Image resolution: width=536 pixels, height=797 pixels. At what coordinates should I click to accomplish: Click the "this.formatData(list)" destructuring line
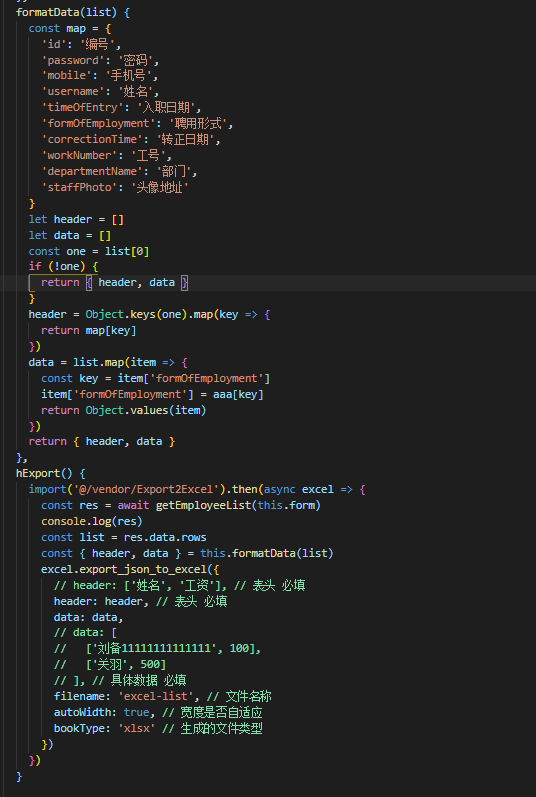[x=187, y=554]
